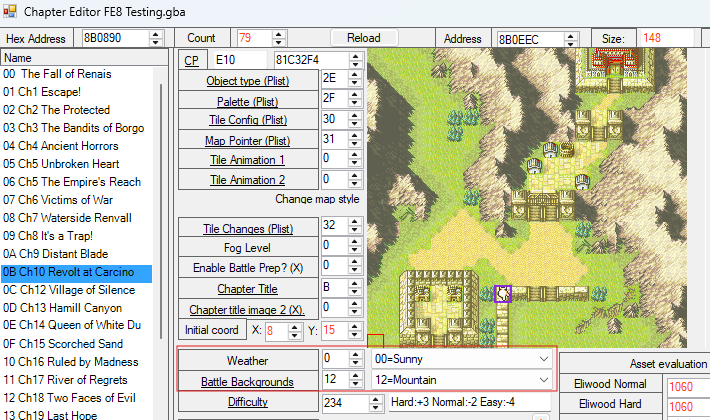The height and width of the screenshot is (420, 710).
Task: Select 05 Ch5 Unbroken Heart
Action: click(77, 164)
